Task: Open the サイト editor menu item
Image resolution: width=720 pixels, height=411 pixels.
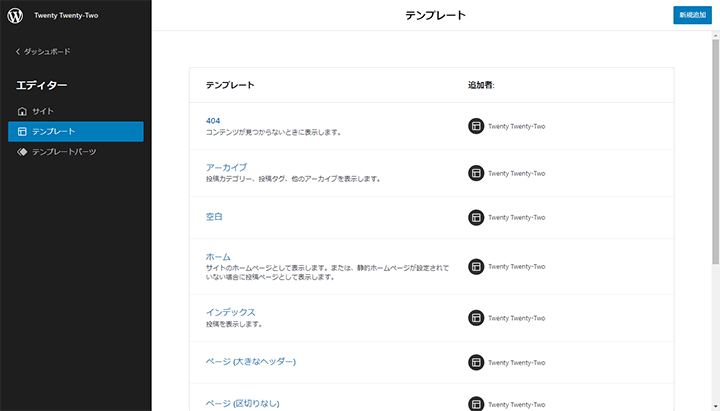Action: pos(42,111)
